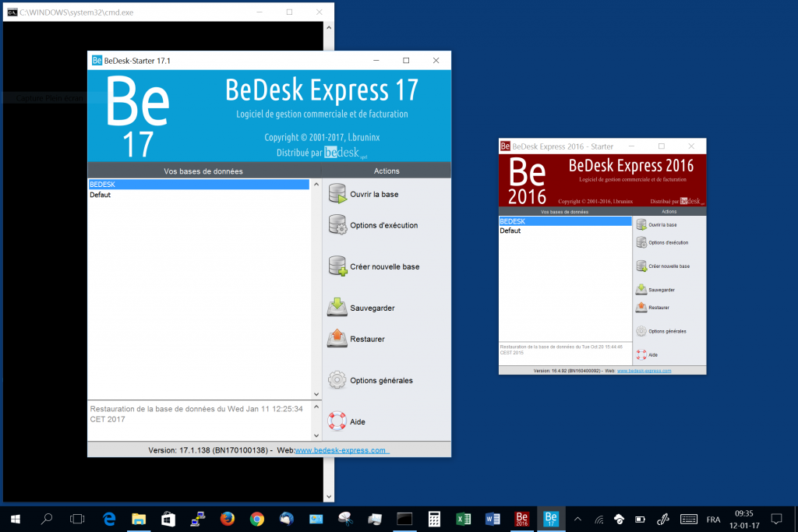
Task: Select BEDESK in the BeDesk 2016 database list
Action: (x=565, y=221)
